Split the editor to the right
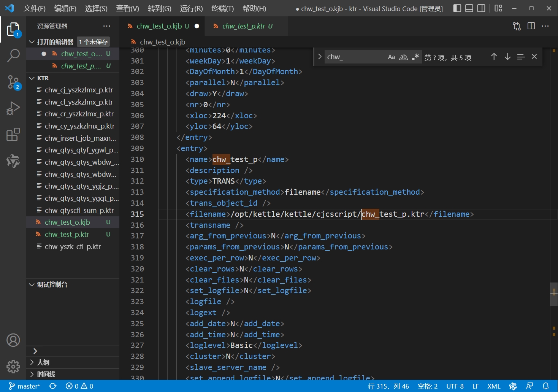This screenshot has width=558, height=392. point(531,26)
